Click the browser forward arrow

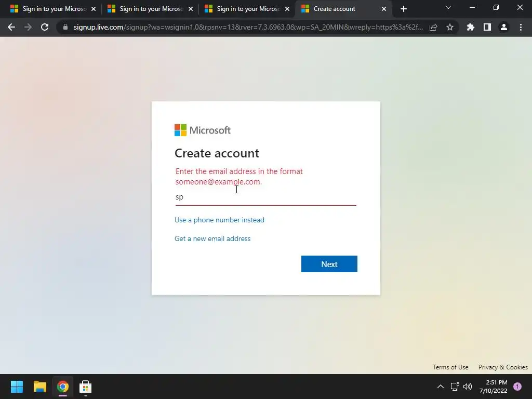coord(28,27)
